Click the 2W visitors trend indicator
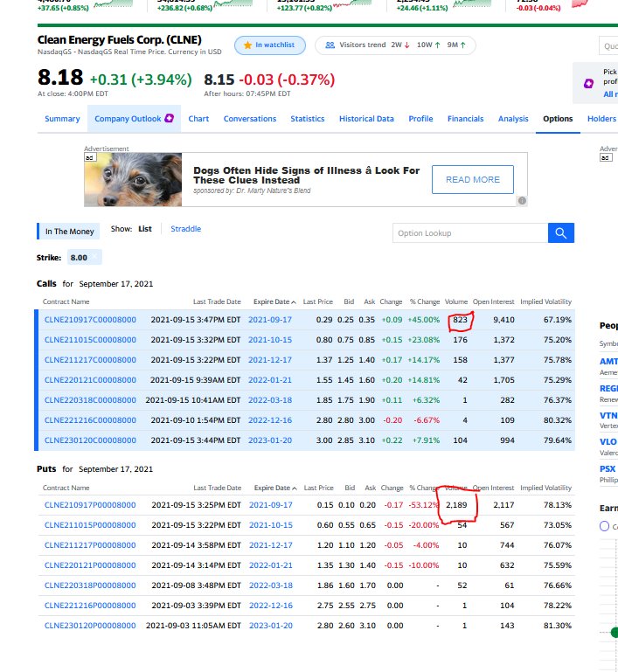618x672 pixels. coord(400,45)
